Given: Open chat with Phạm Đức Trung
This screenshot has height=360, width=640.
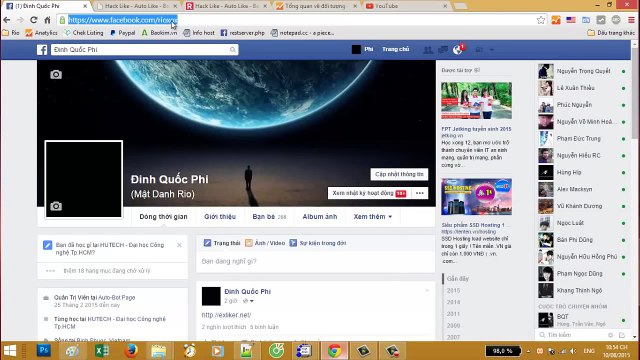Looking at the screenshot, I should (582, 138).
